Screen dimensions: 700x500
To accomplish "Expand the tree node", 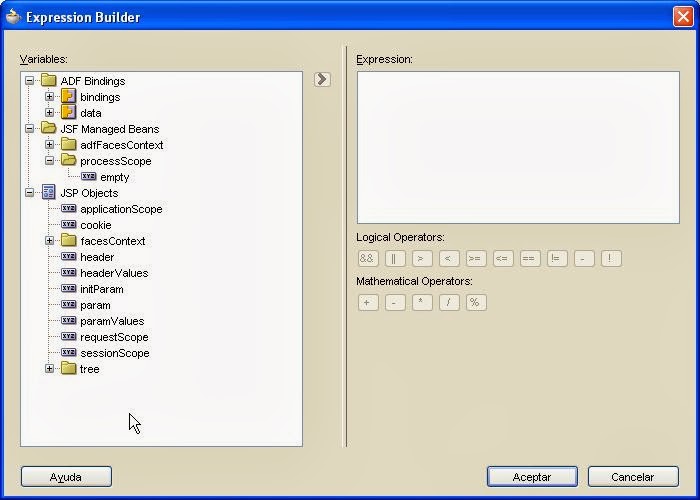I will click(x=50, y=369).
